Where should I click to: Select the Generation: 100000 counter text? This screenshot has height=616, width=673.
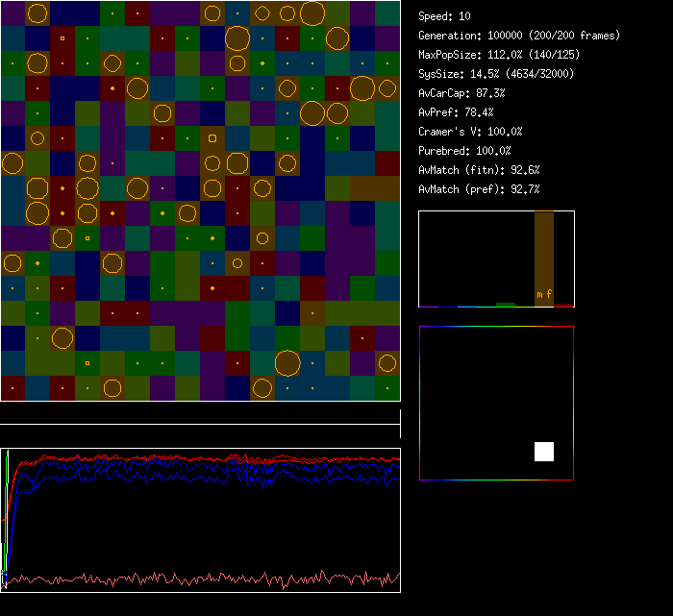(519, 36)
